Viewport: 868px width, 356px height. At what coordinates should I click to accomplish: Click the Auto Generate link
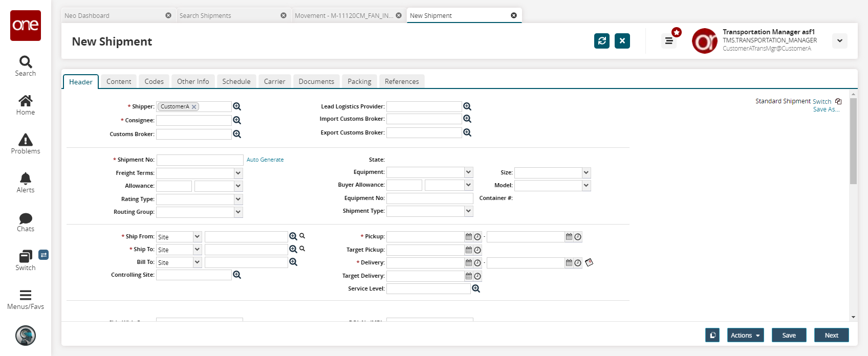(x=265, y=160)
